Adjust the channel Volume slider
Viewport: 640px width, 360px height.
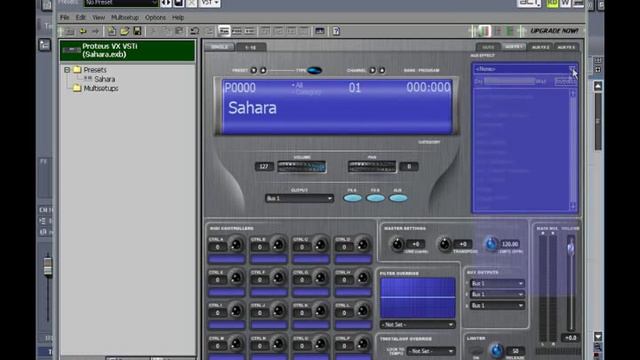[302, 167]
